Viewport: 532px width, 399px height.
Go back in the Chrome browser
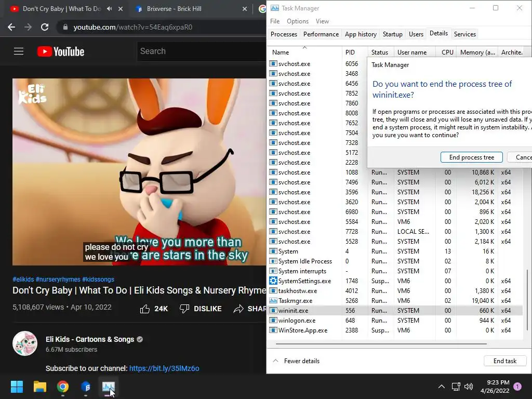coord(11,27)
